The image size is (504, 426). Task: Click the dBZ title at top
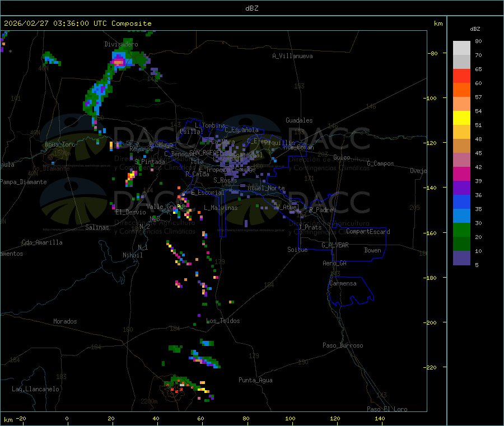pos(251,8)
